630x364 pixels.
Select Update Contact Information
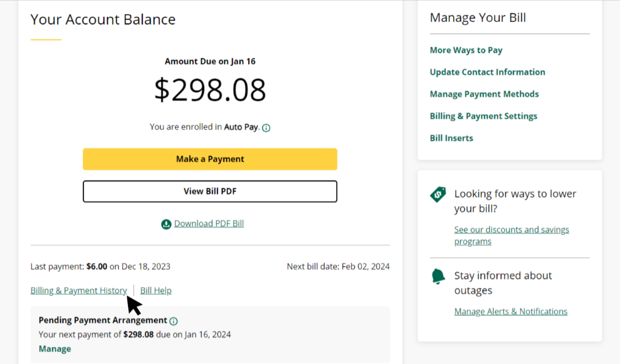(487, 72)
